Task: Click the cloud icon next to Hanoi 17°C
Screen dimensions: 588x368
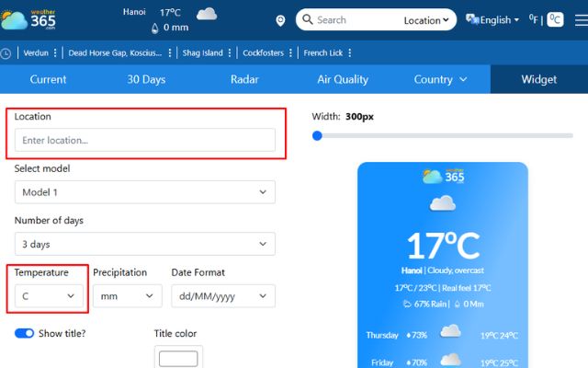Action: tap(207, 14)
